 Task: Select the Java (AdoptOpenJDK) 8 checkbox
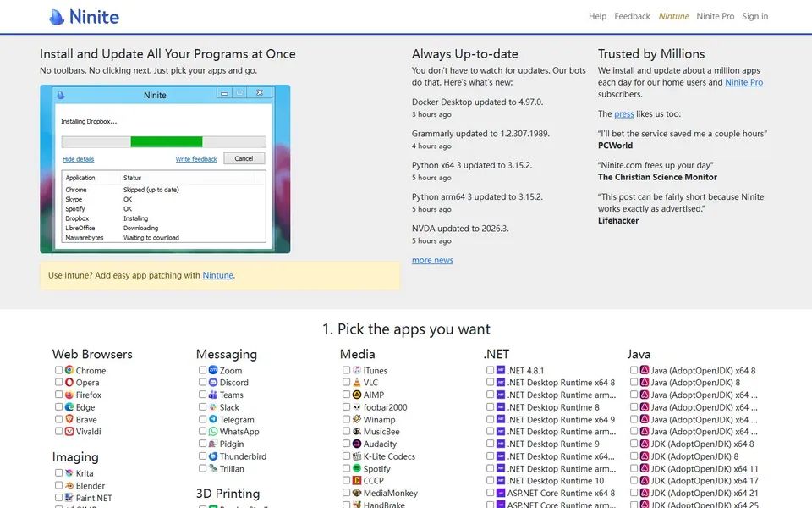634,382
